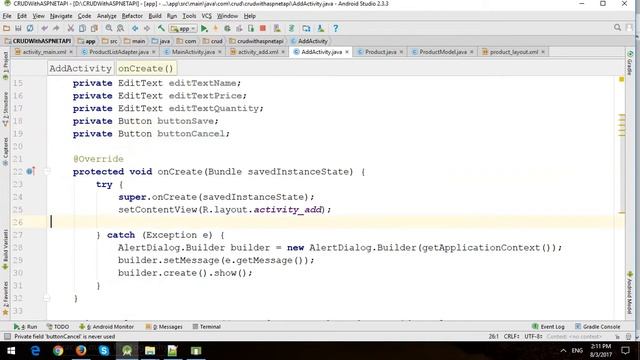Open the Android Monitor tool window
The image size is (640, 360).
coord(107,327)
